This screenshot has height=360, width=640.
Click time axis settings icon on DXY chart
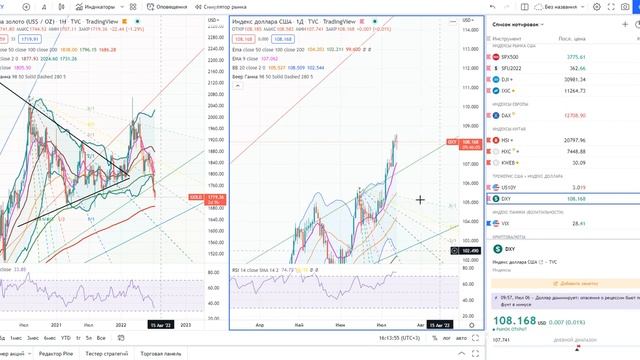click(x=471, y=325)
